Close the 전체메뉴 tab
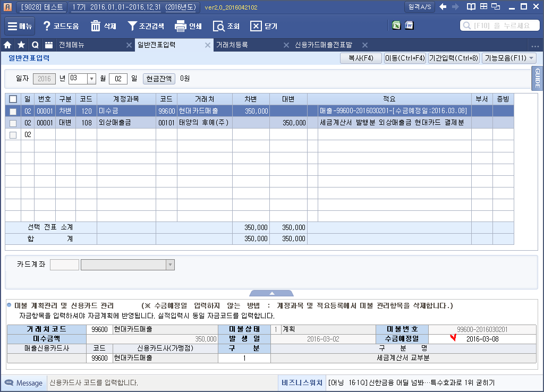This screenshot has height=392, width=544. (129, 45)
